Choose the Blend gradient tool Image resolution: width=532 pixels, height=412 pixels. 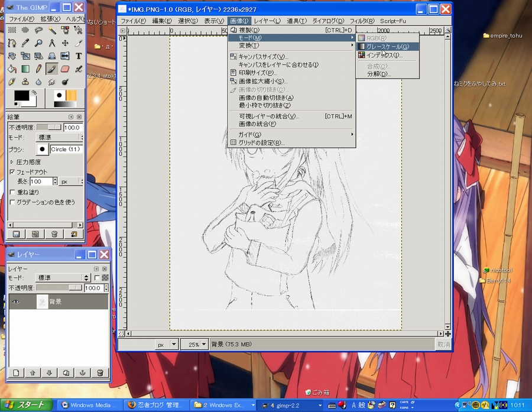pos(25,69)
